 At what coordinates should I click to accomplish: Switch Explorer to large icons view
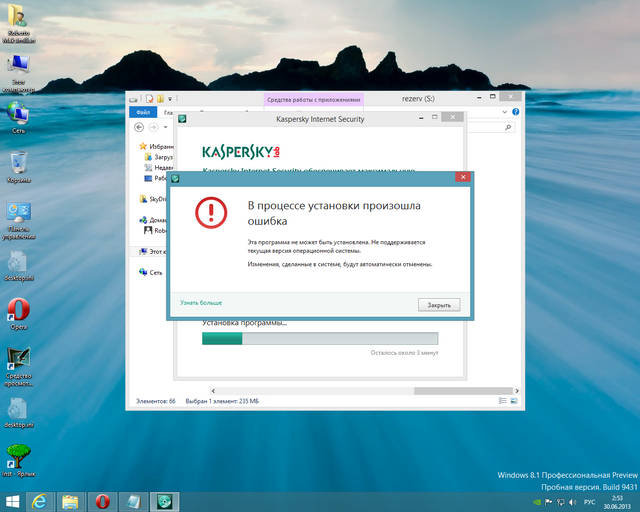(x=514, y=401)
